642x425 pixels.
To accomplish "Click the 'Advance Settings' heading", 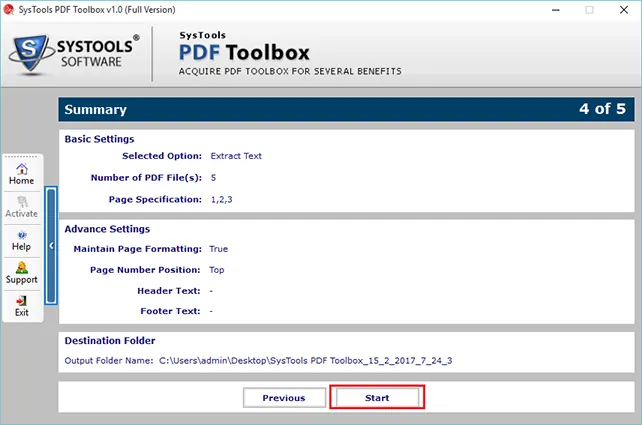I will [x=107, y=229].
